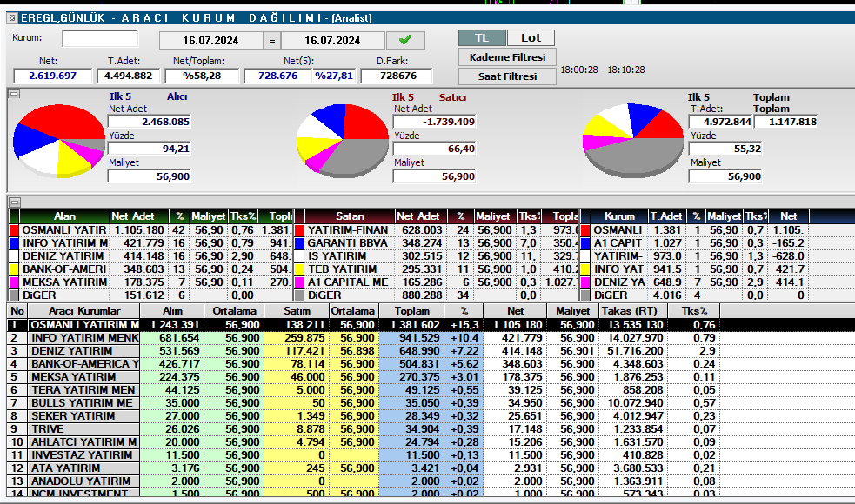Click the D.Fark value -728676

397,76
